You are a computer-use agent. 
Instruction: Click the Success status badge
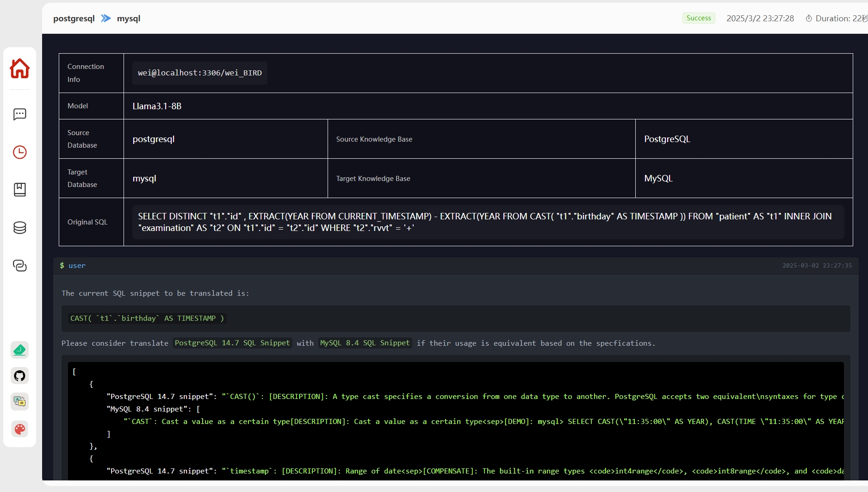(698, 18)
